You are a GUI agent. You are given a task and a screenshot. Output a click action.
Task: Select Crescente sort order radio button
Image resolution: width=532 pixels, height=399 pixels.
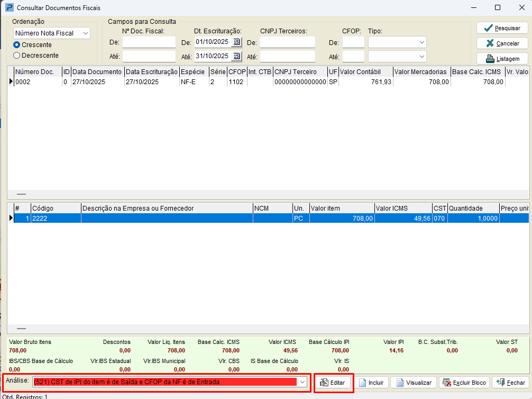tap(17, 45)
